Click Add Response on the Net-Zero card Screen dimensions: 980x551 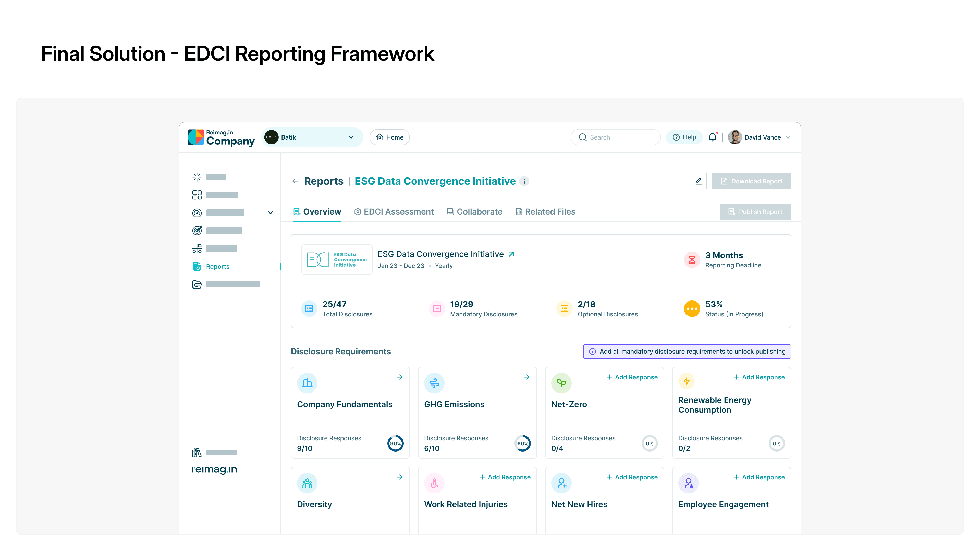632,377
